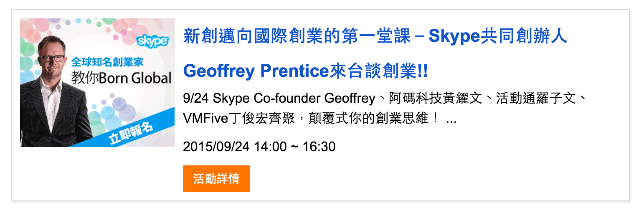The width and height of the screenshot is (644, 213).
Task: Click the start time 14:00
Action: (270, 147)
